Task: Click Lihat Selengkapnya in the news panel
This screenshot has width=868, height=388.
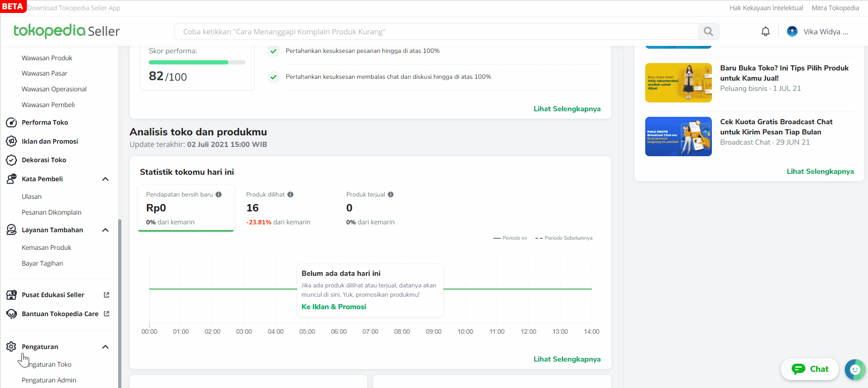Action: tap(820, 172)
